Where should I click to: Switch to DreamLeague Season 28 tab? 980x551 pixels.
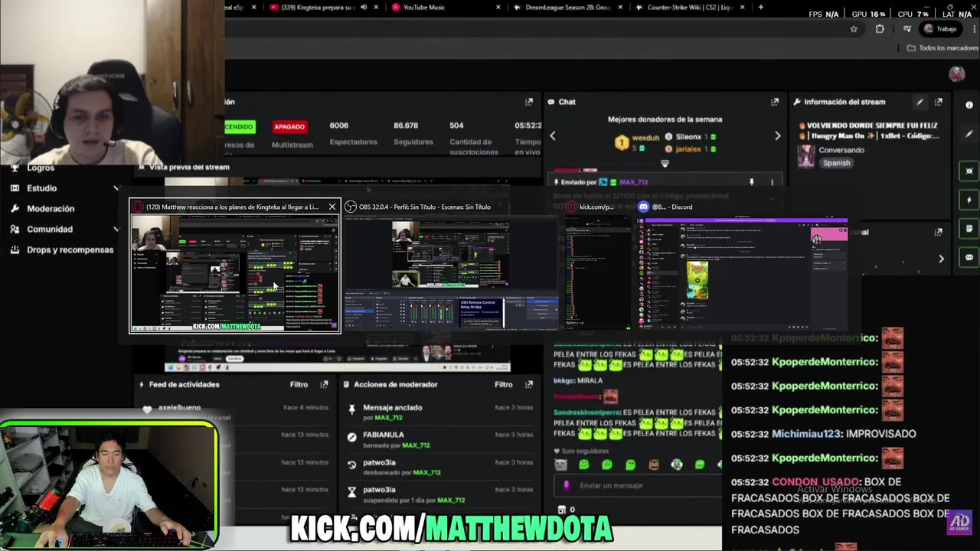click(x=570, y=8)
